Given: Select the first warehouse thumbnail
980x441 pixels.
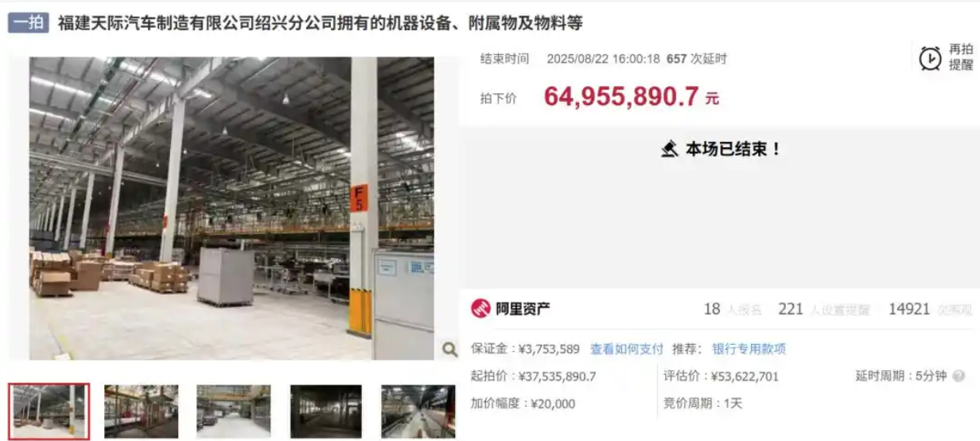Looking at the screenshot, I should 49,411.
